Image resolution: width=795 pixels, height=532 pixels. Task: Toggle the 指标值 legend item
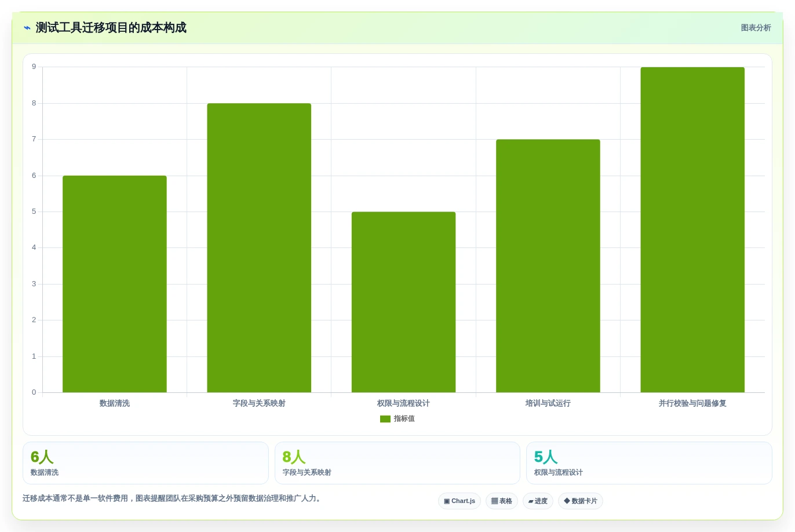(x=397, y=418)
